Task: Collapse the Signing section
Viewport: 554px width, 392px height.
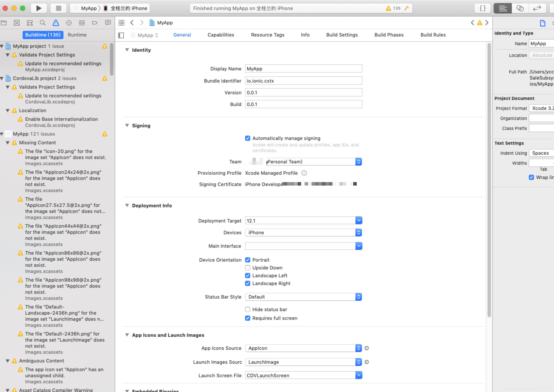Action: (127, 125)
